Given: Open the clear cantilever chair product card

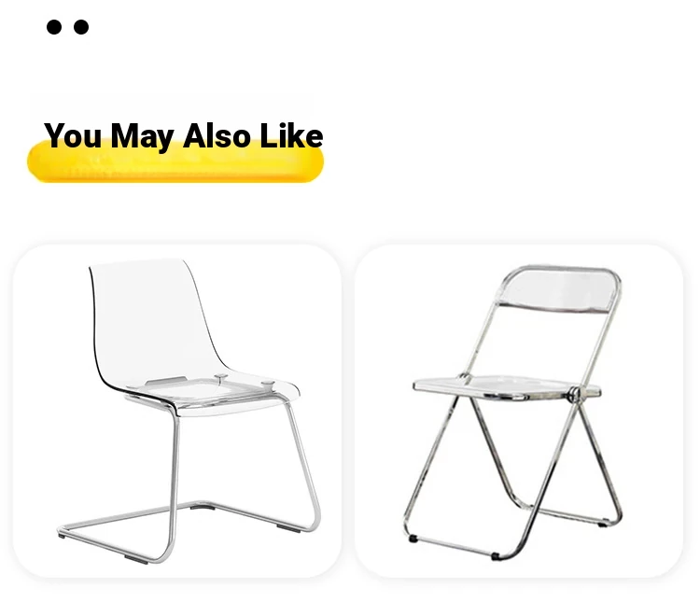Looking at the screenshot, I should click(177, 411).
